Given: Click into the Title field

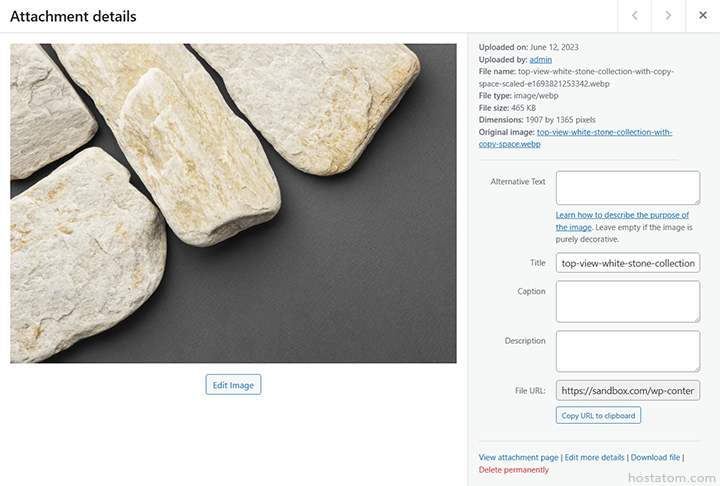Looking at the screenshot, I should pyautogui.click(x=627, y=263).
